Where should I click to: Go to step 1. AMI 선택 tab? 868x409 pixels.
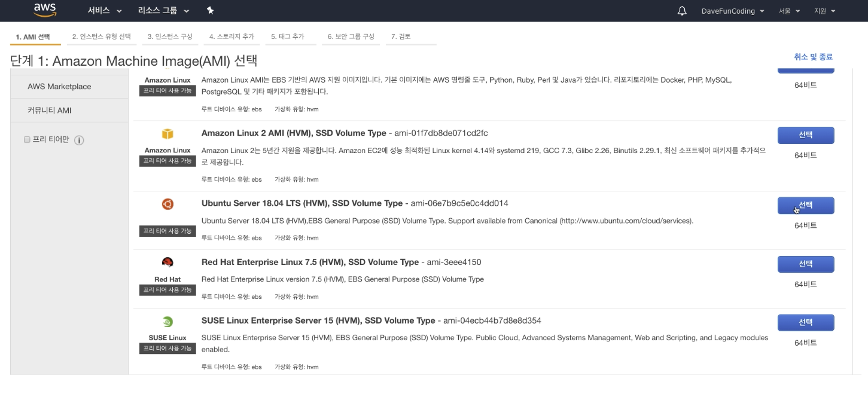click(x=35, y=37)
